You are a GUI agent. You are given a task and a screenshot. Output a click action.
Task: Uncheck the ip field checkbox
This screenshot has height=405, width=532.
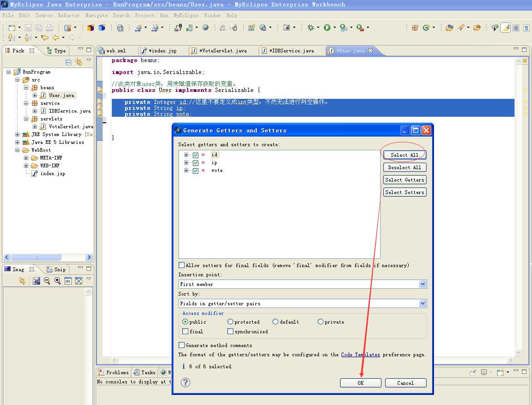196,163
